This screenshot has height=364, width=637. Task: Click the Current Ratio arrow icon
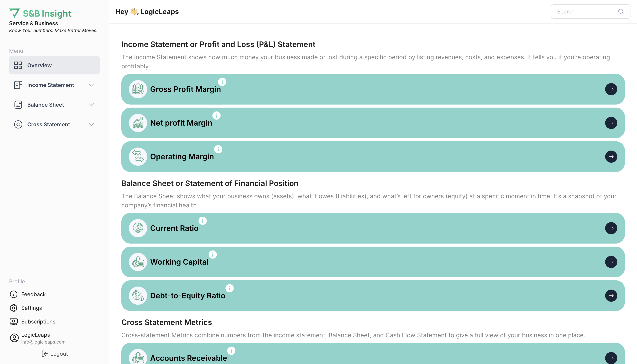611,228
